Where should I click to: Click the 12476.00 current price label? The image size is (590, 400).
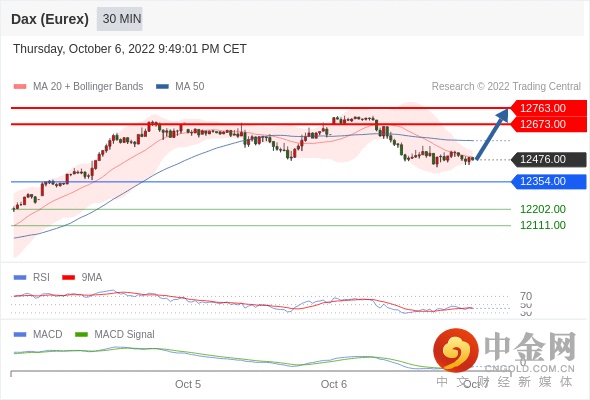pyautogui.click(x=548, y=159)
